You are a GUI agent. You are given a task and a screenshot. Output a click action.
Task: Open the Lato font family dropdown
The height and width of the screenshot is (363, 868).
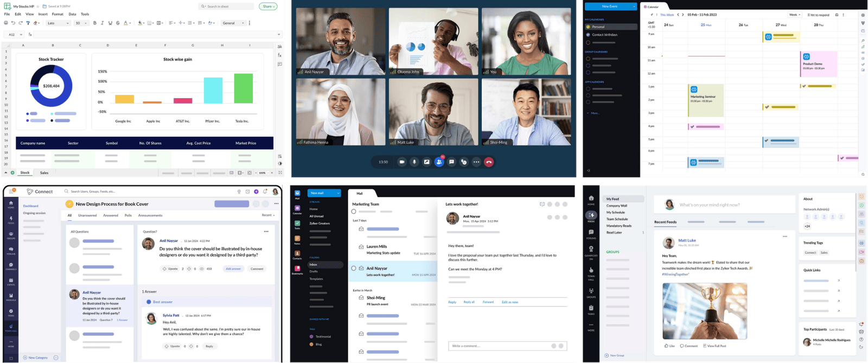tap(58, 23)
